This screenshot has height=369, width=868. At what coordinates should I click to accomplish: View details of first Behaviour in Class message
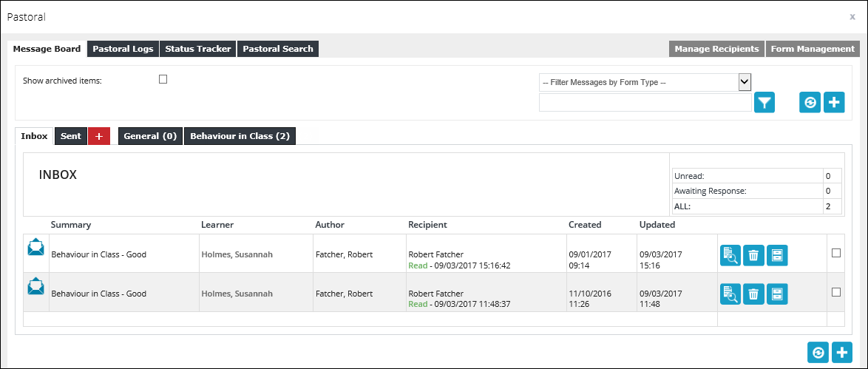(730, 254)
